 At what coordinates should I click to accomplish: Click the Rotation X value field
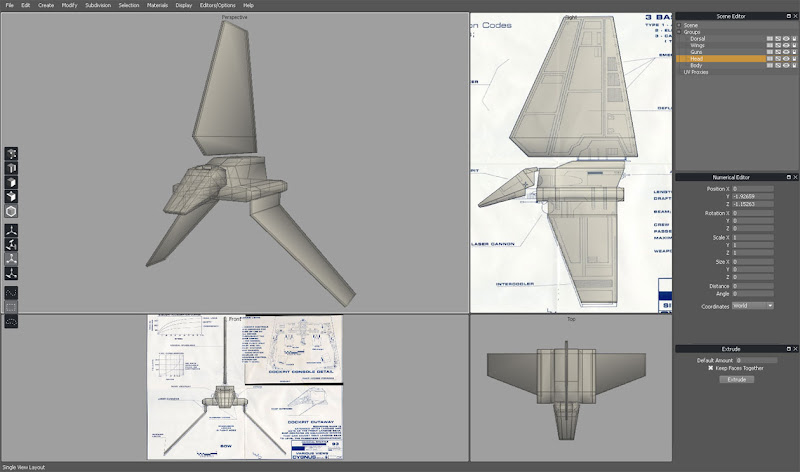[753, 213]
